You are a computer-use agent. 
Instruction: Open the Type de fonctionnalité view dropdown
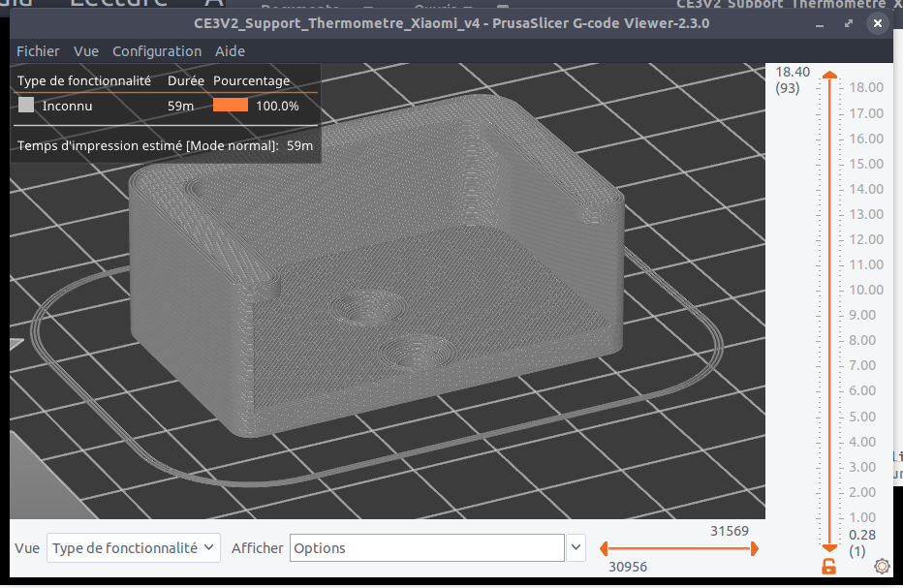coord(133,547)
